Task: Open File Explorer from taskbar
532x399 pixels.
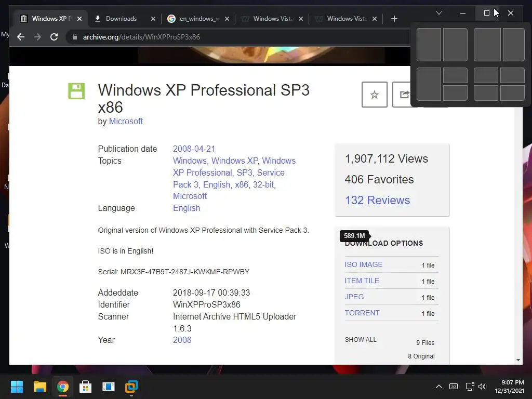Action: [39, 387]
